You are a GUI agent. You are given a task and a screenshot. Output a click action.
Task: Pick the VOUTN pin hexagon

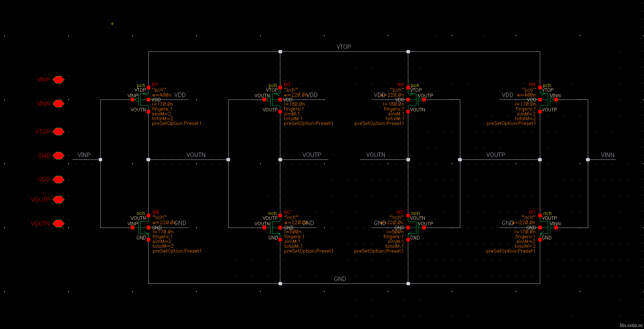click(58, 224)
